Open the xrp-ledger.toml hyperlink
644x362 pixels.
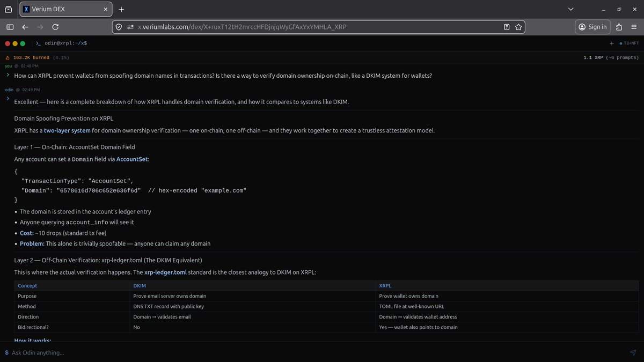[165, 272]
